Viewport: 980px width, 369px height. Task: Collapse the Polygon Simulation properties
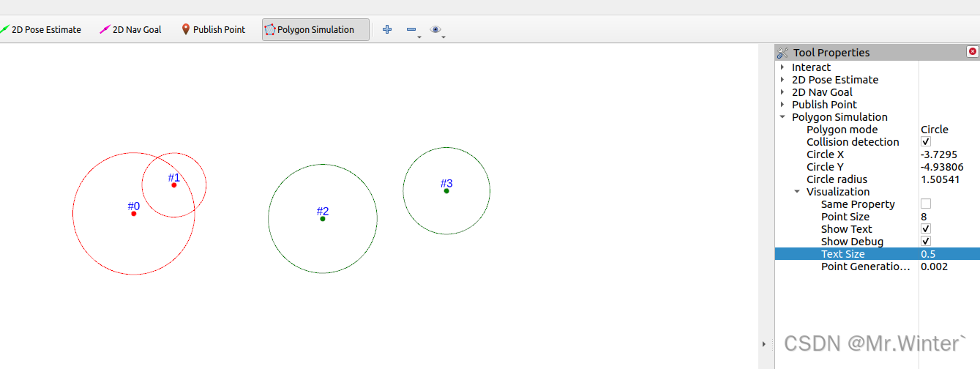782,117
